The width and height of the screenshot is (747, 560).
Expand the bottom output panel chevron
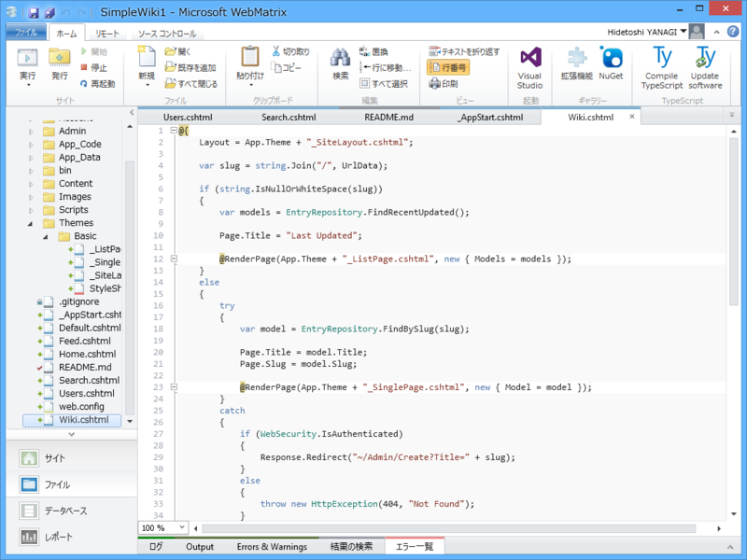[730, 547]
